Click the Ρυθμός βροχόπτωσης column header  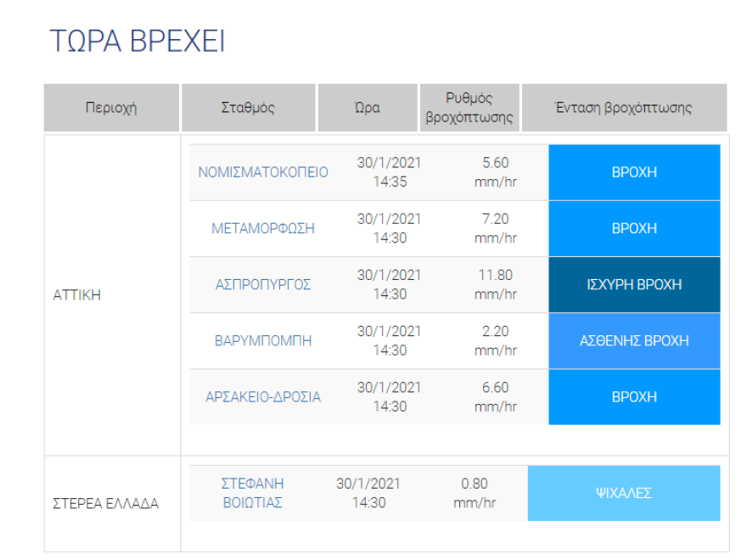pos(469,108)
